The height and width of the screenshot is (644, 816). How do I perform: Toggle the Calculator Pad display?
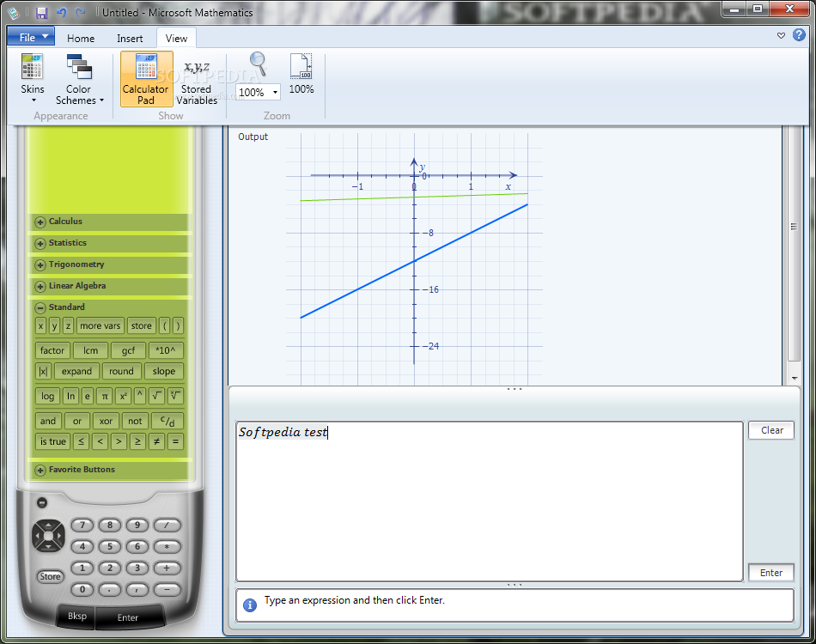click(x=146, y=78)
